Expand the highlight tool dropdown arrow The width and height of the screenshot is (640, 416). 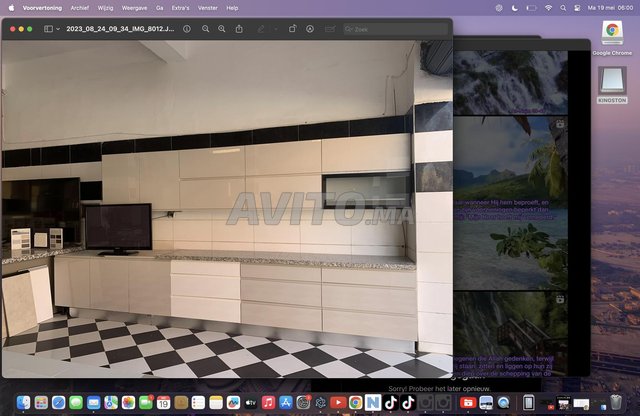273,29
